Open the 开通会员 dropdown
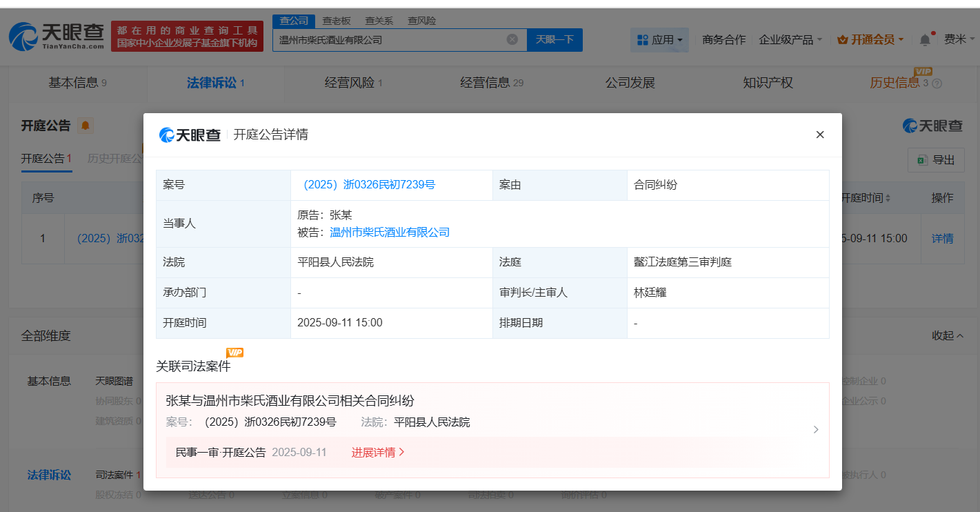The height and width of the screenshot is (512, 980). 869,39
